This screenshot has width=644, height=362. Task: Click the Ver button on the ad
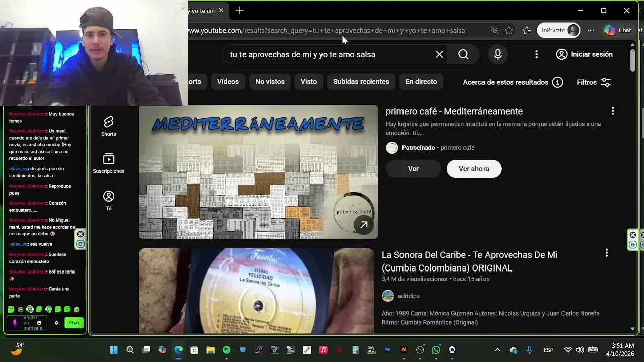tap(413, 169)
